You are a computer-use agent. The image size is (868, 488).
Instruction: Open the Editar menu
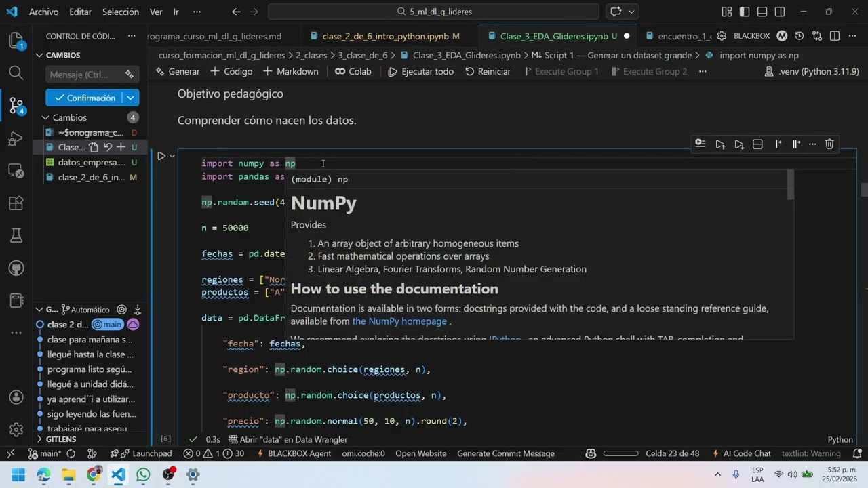[80, 12]
